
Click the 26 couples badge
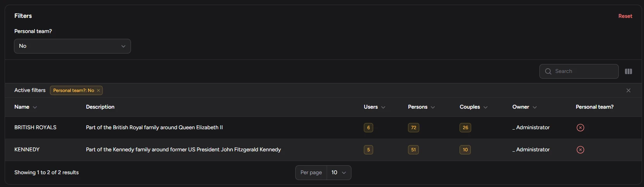coord(465,128)
